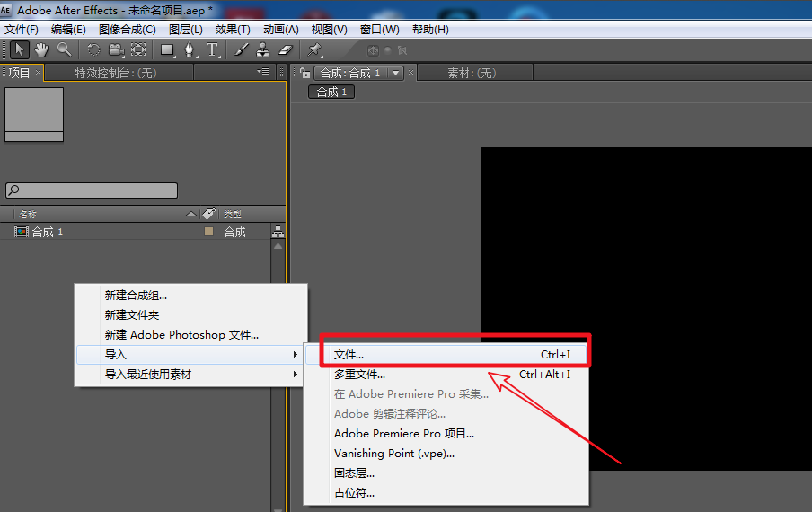Click the 合成 1 breadcrumb button
The height and width of the screenshot is (512, 812).
tap(331, 93)
